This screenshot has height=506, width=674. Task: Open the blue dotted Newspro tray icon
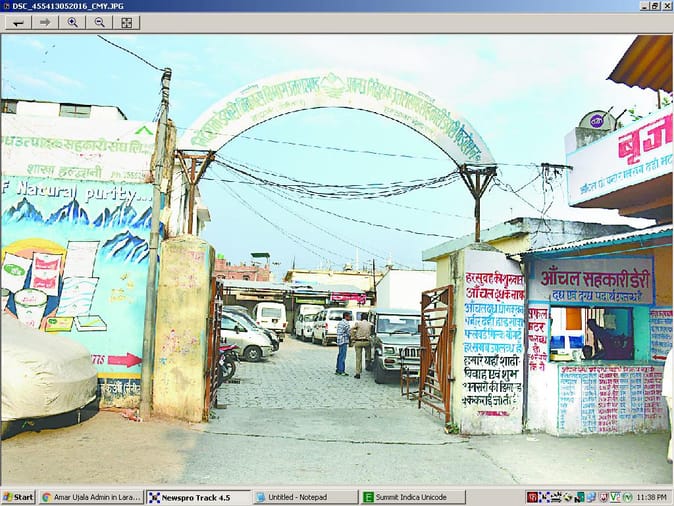(545, 497)
